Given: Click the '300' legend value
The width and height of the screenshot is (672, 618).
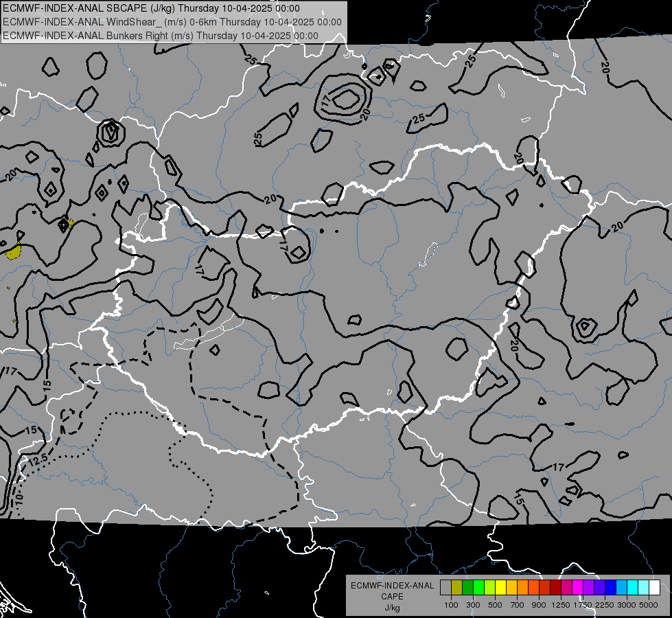Looking at the screenshot, I should click(x=473, y=605).
